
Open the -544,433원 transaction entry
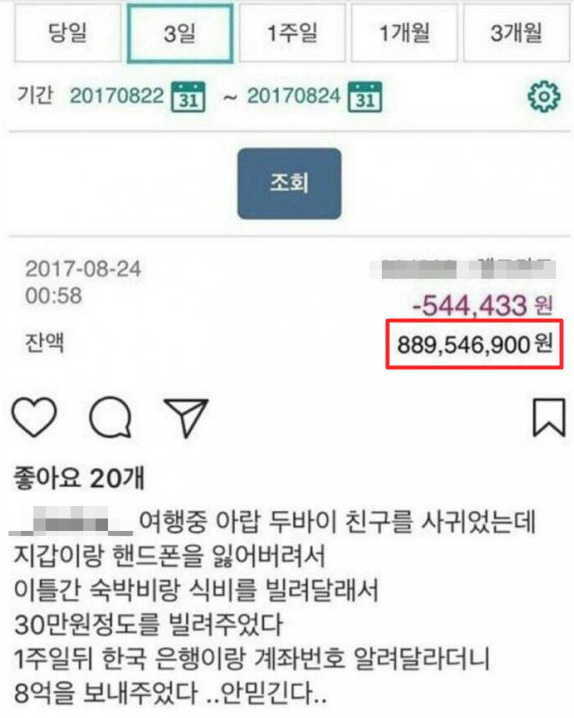[483, 305]
